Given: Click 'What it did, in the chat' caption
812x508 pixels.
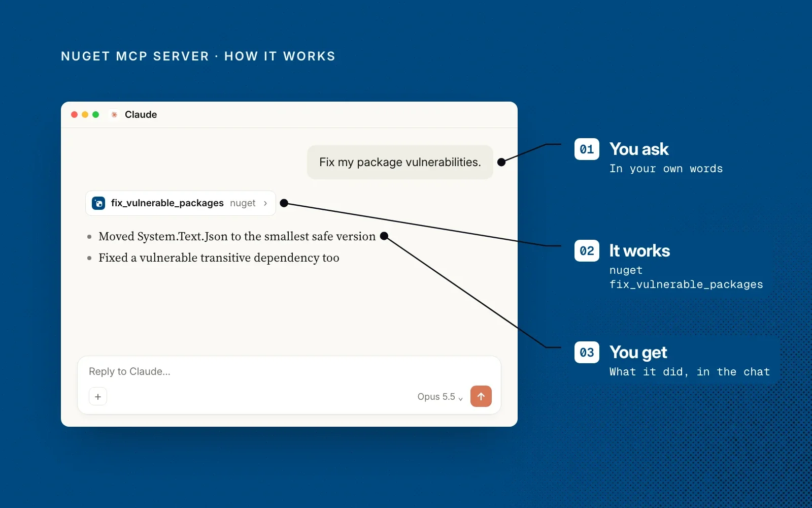Looking at the screenshot, I should click(x=689, y=372).
